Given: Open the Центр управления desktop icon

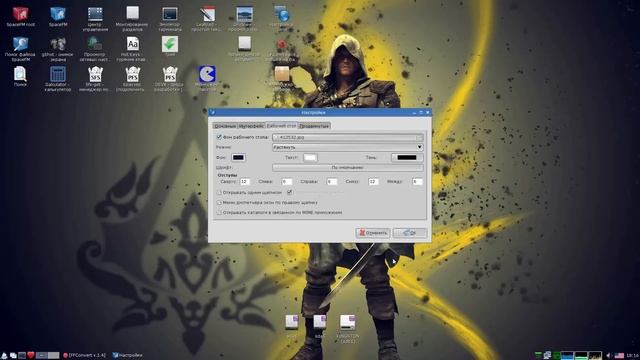Looking at the screenshot, I should [95, 14].
